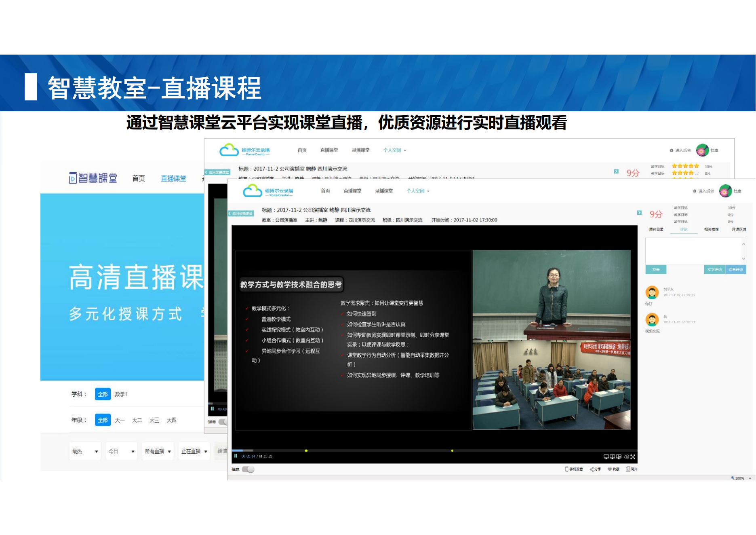
Task: Pause the live video playback
Action: coord(236,456)
